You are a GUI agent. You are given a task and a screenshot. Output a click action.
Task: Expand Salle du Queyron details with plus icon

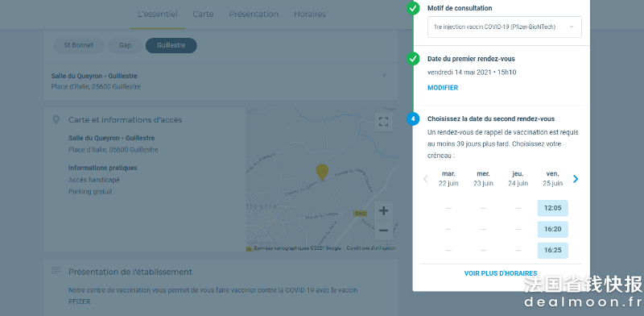click(384, 75)
